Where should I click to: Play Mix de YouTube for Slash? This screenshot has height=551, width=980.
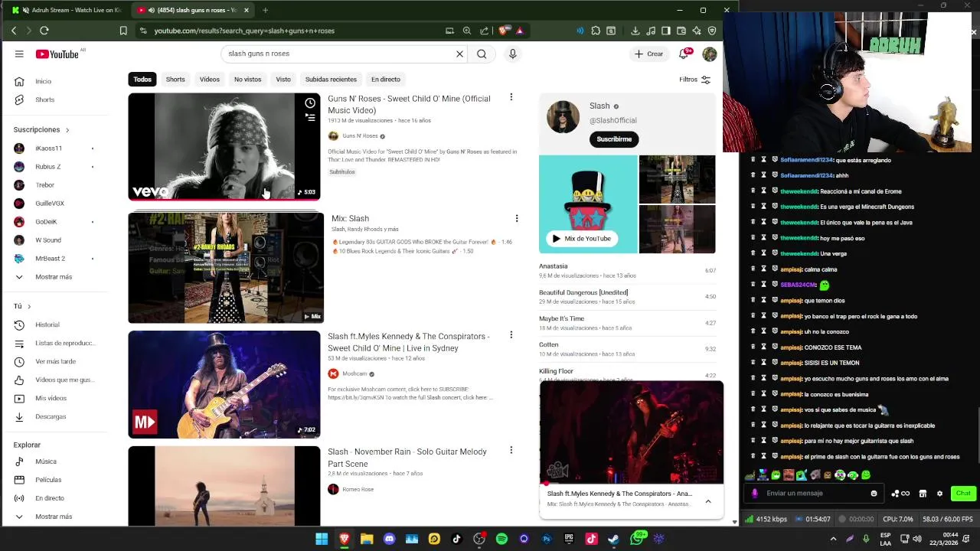581,239
